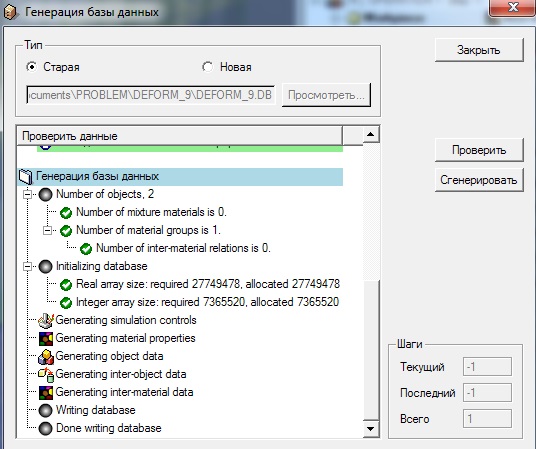Click the book icon beside Генерация базы данных
The image size is (536, 449).
26,177
